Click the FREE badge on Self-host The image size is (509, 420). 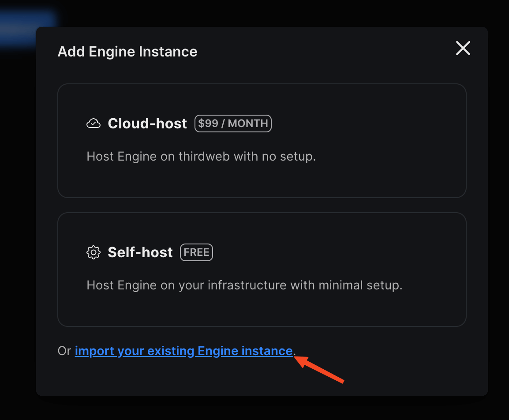tap(196, 252)
